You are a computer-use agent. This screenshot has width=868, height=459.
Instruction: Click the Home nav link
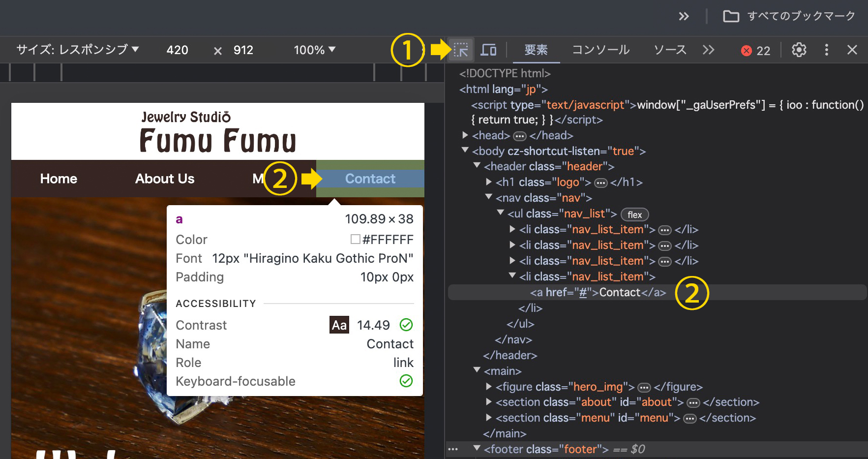[59, 179]
